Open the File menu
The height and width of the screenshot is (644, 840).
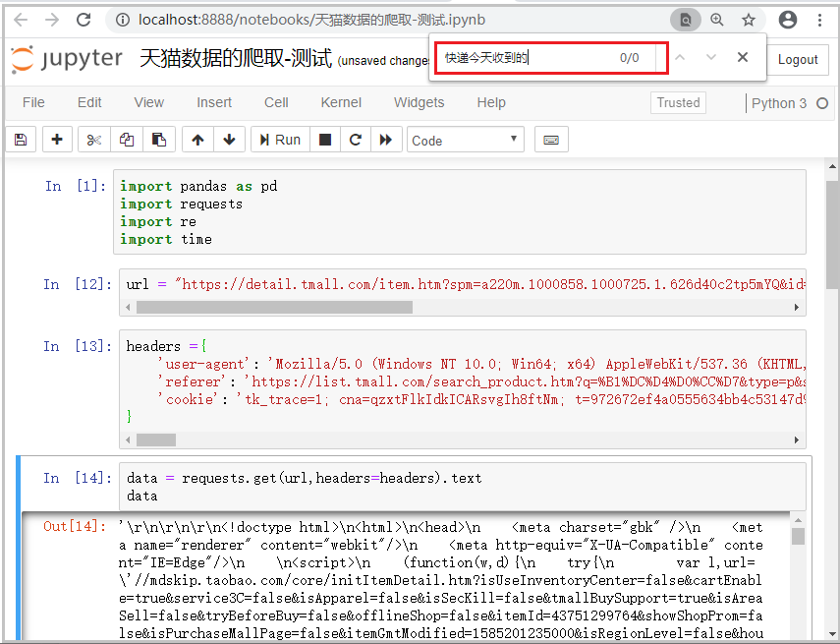pos(33,102)
